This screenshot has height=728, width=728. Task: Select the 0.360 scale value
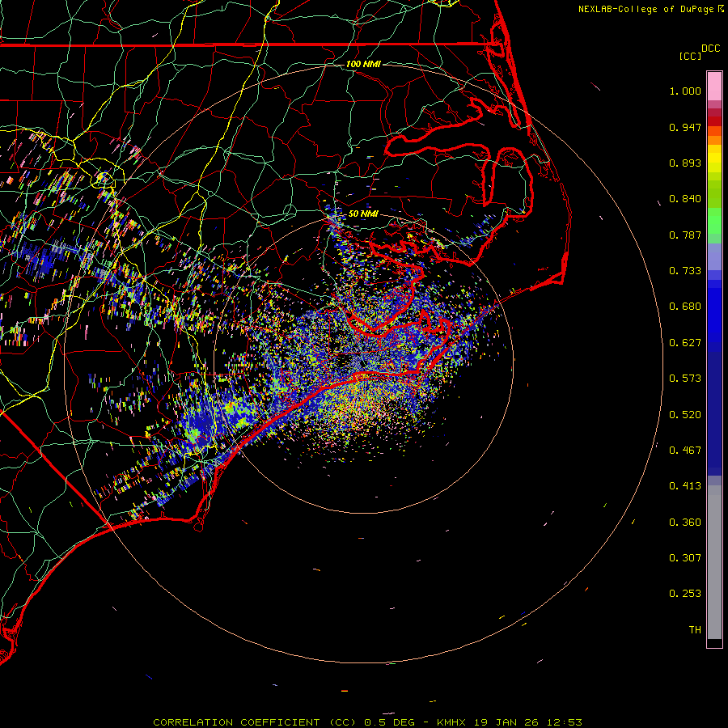pyautogui.click(x=685, y=523)
